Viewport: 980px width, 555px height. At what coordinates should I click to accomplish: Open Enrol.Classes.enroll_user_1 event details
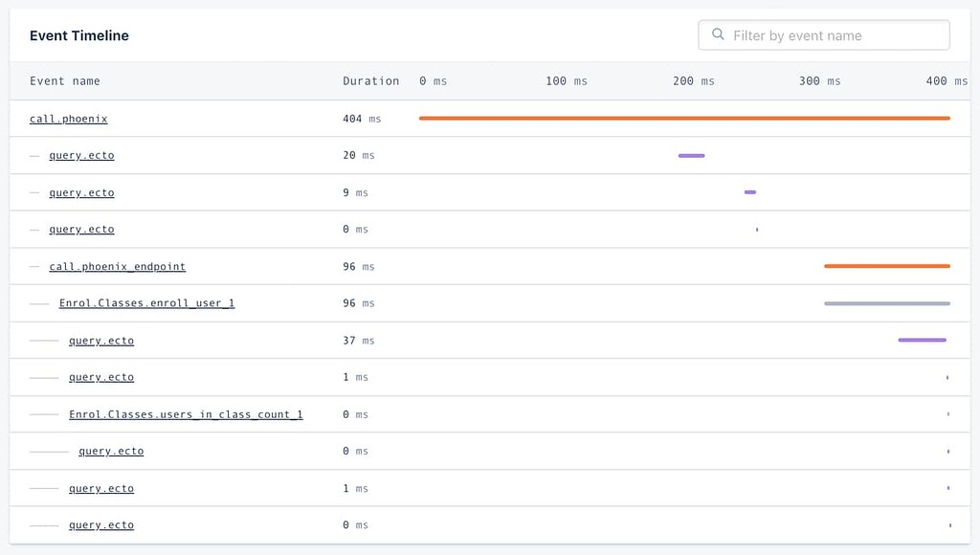point(146,303)
